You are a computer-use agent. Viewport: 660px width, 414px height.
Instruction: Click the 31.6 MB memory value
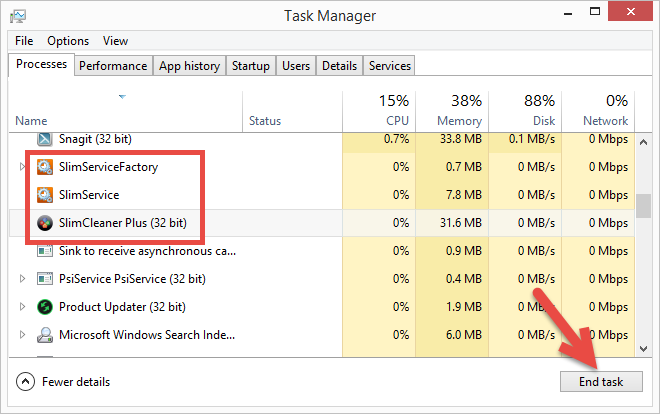coord(461,223)
